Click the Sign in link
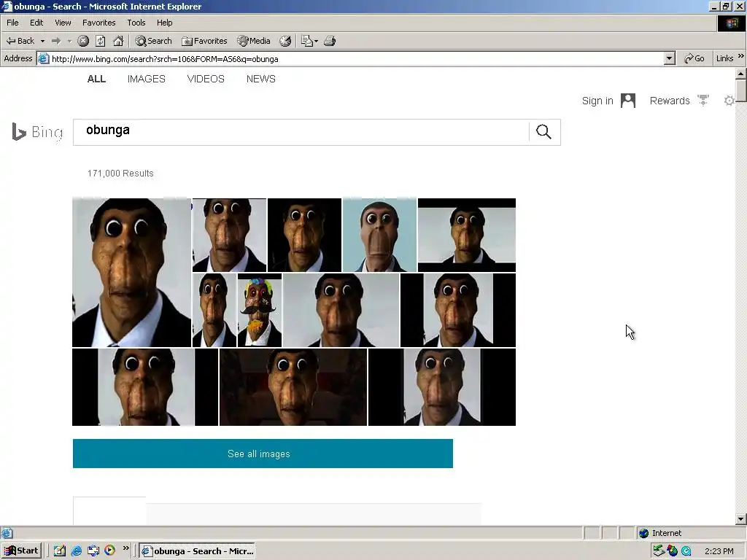Image resolution: width=747 pixels, height=560 pixels. pos(597,101)
